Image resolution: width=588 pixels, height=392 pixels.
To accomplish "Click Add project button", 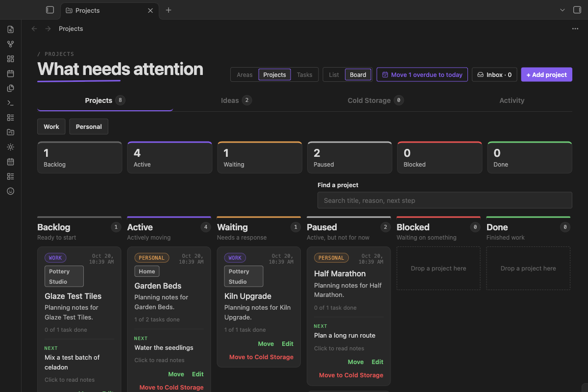I will coord(546,74).
